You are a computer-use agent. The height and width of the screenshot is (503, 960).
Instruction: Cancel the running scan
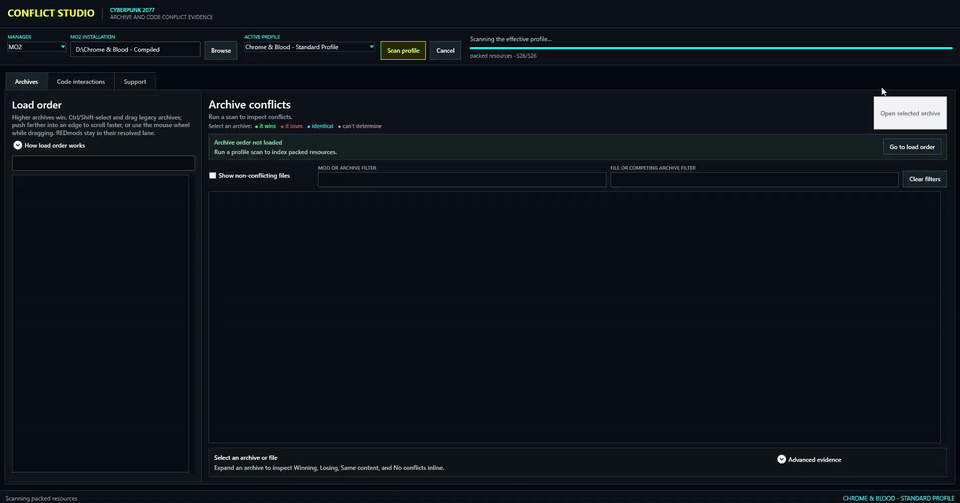tap(445, 50)
